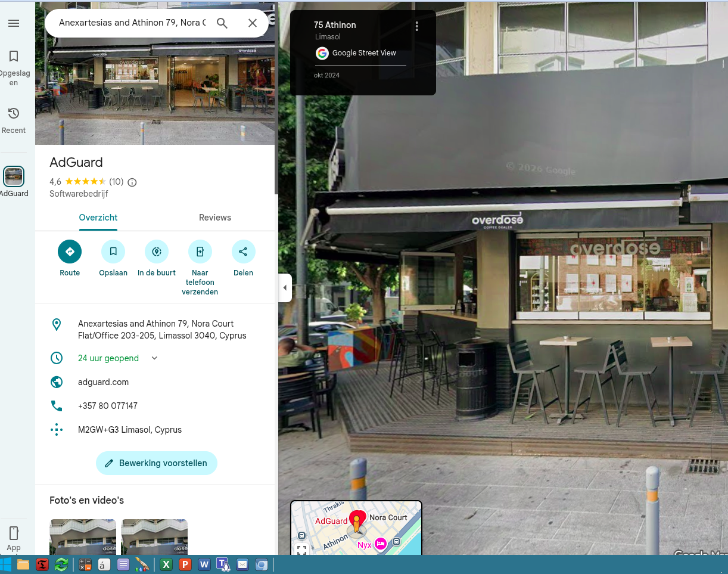Expand the 24 uur geopend hours chevron
Viewport: 728px width, 574px height.
click(x=154, y=358)
